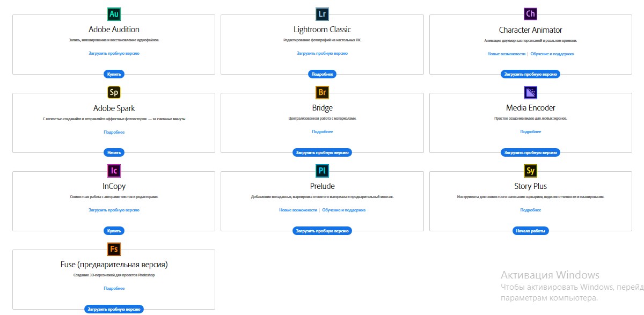Open Обучение и поддержка link for Character Animator

[x=552, y=54]
